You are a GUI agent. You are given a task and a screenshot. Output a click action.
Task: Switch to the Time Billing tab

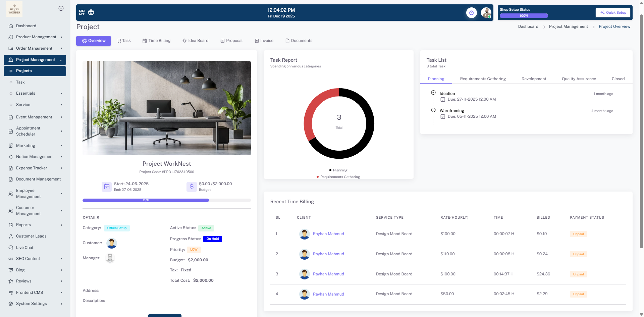tap(157, 41)
